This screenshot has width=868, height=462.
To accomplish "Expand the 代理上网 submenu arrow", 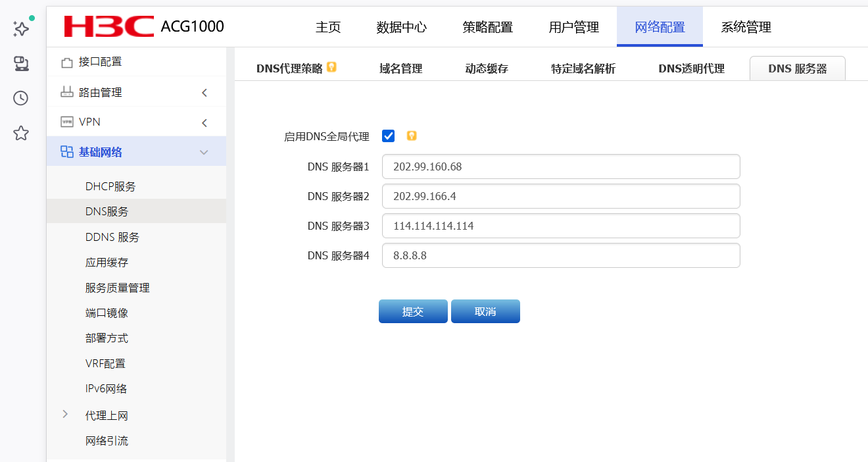I will click(65, 414).
